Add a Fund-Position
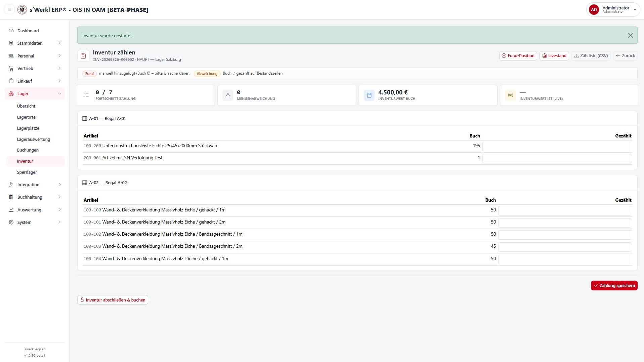Viewport: 644px width, 362px height. pyautogui.click(x=518, y=56)
